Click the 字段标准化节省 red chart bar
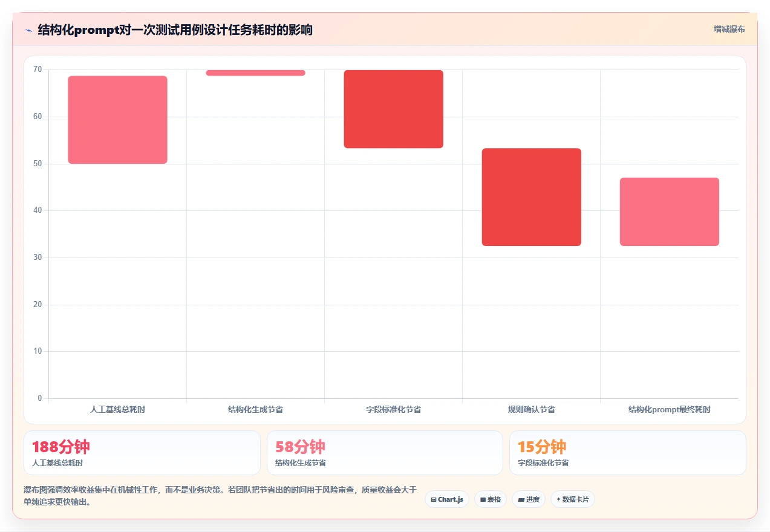This screenshot has width=770, height=532. [394, 109]
